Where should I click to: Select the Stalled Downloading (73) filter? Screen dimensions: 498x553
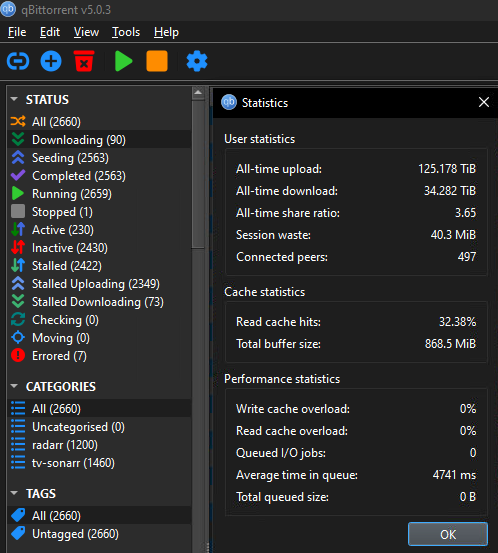tap(99, 301)
